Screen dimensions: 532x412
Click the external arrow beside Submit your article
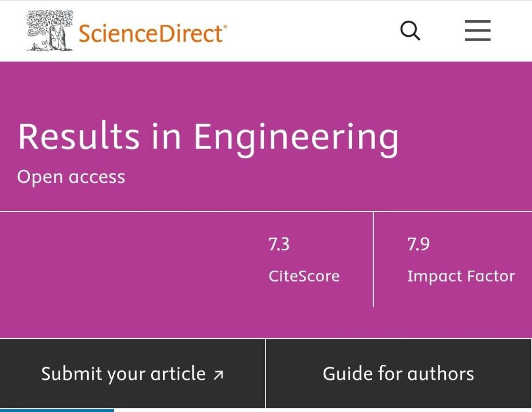219,375
